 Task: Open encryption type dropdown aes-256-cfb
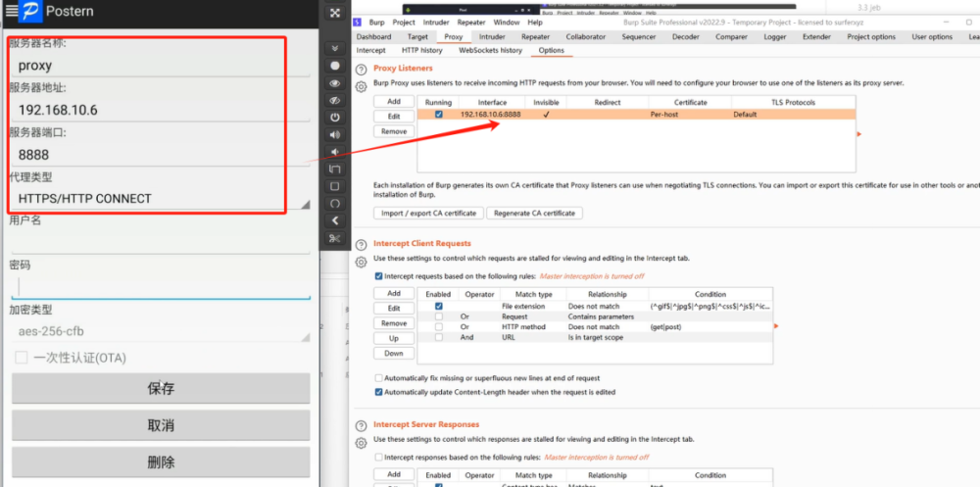click(x=161, y=331)
